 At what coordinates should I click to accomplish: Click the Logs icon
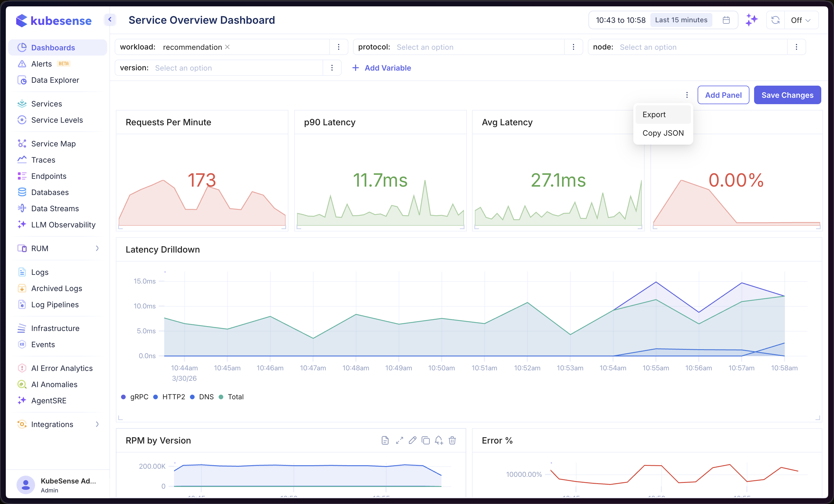[22, 272]
